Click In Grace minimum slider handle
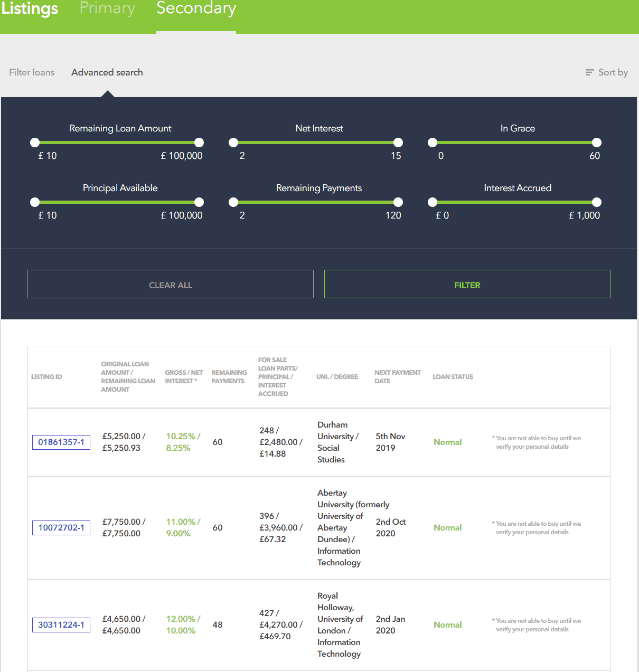The image size is (639, 672). [433, 143]
